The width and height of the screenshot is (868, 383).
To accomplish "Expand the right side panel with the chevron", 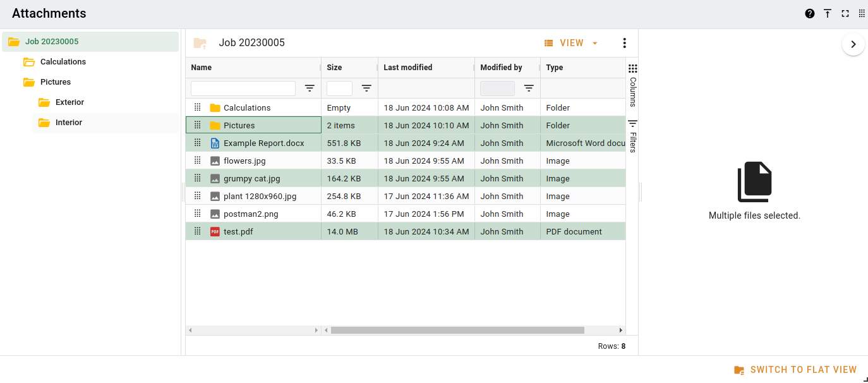I will coord(853,44).
